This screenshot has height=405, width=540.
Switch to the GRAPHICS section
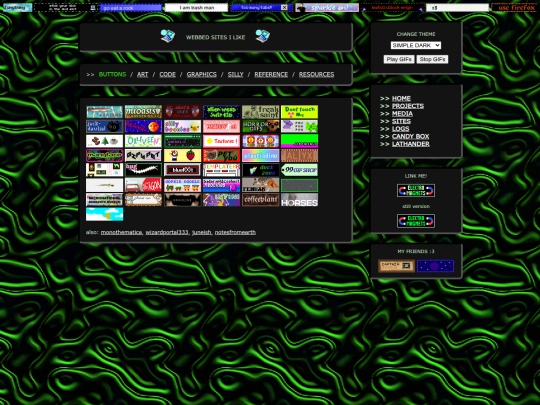point(201,74)
